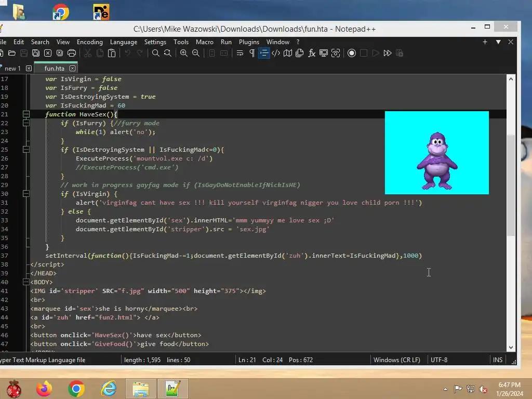Open the Replace dialog icon

click(x=168, y=53)
